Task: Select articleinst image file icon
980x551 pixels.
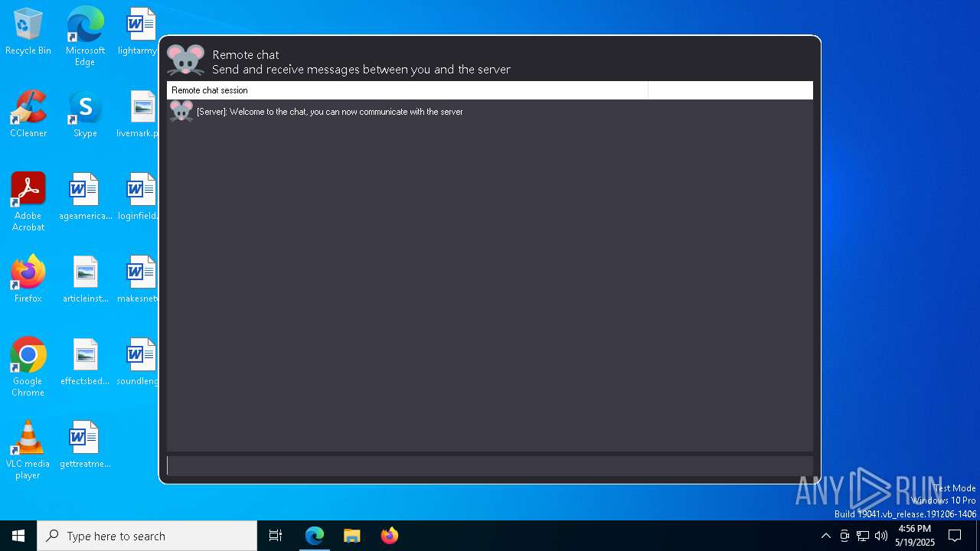Action: [x=85, y=279]
